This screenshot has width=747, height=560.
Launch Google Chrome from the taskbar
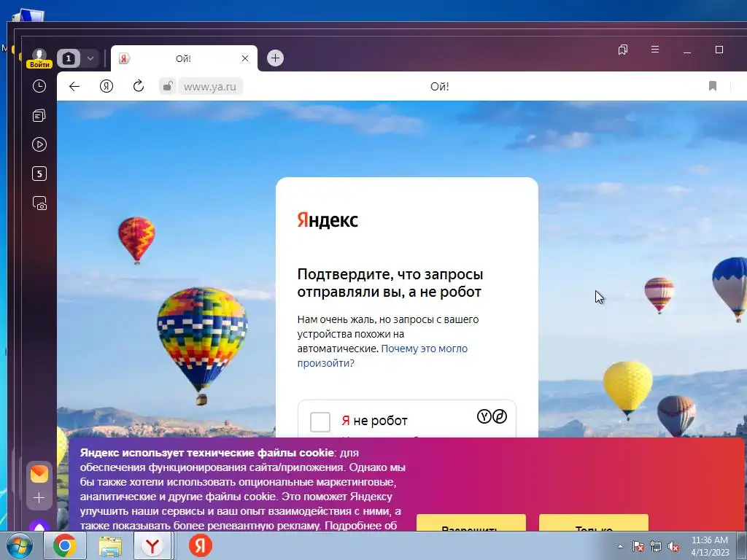[x=65, y=545]
